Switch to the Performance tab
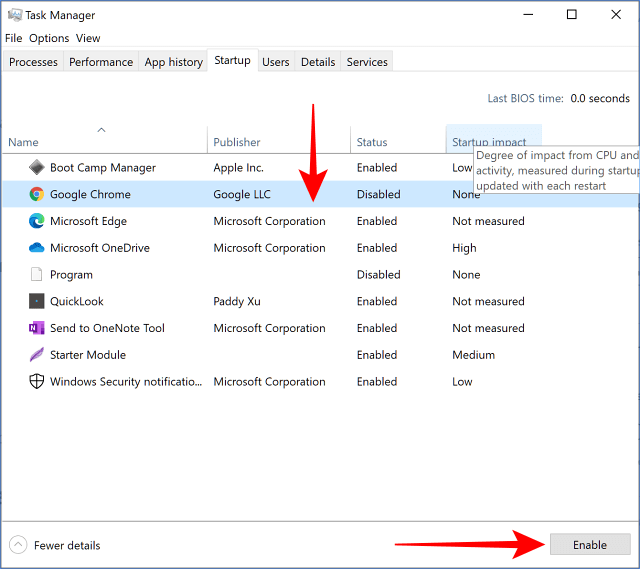This screenshot has width=640, height=569. pyautogui.click(x=101, y=62)
